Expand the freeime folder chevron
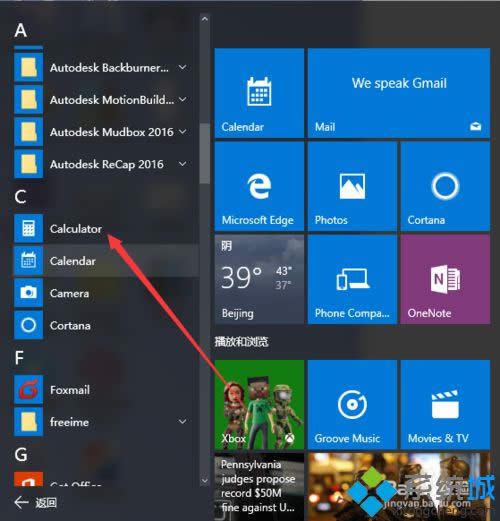The image size is (500, 521). tap(182, 422)
